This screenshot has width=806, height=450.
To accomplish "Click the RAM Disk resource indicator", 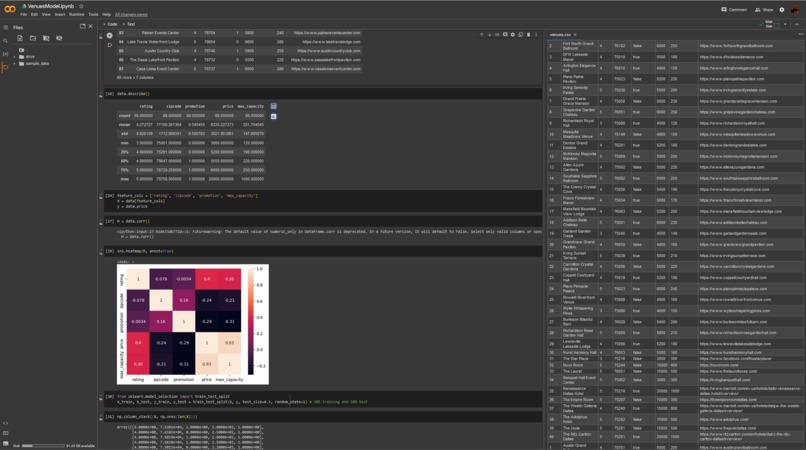I will pyautogui.click(x=769, y=24).
